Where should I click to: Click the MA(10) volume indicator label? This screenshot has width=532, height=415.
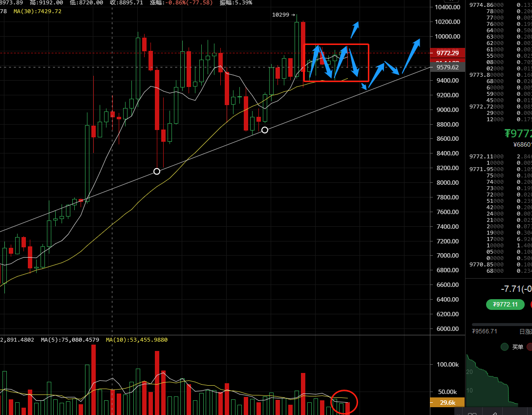(137, 339)
